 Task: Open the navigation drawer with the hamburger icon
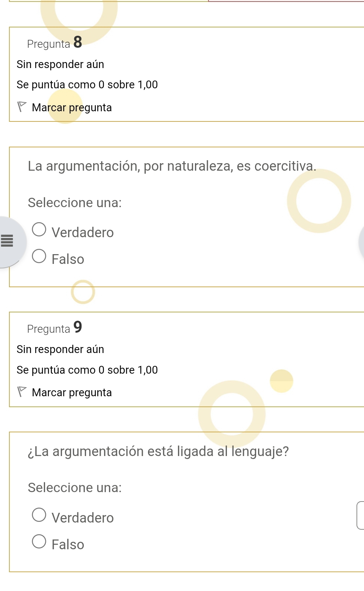7,241
